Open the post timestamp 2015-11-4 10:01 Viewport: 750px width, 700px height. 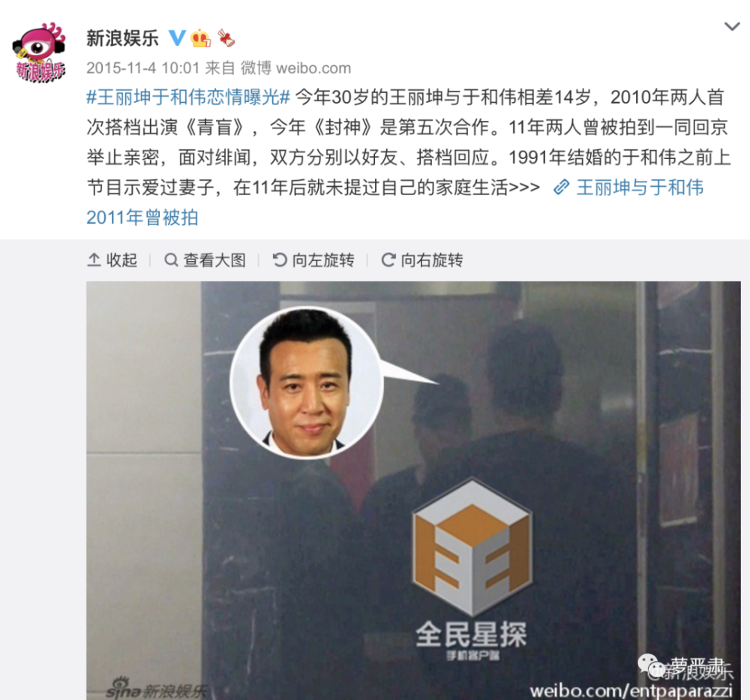(x=142, y=68)
